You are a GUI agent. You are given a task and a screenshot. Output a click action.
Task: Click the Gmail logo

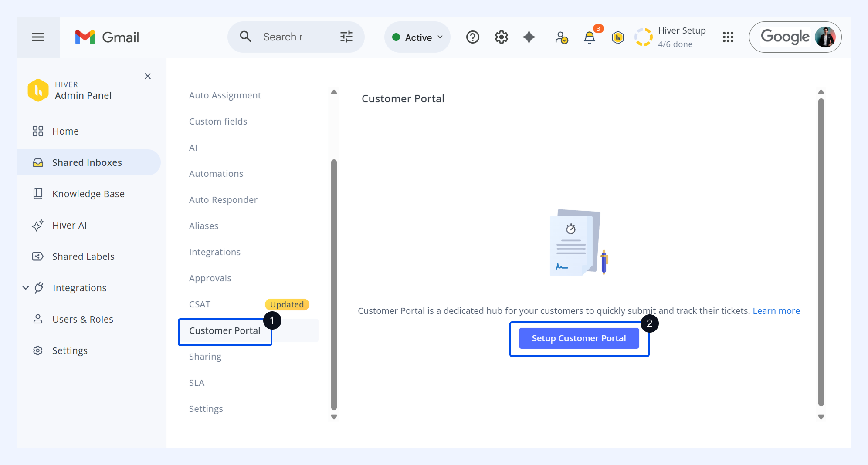(107, 37)
